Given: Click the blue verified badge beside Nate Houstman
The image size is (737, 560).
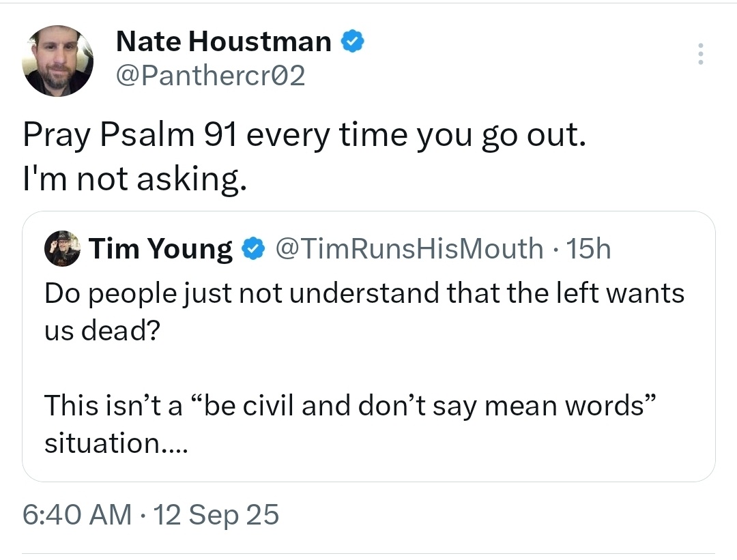Looking at the screenshot, I should click(352, 41).
